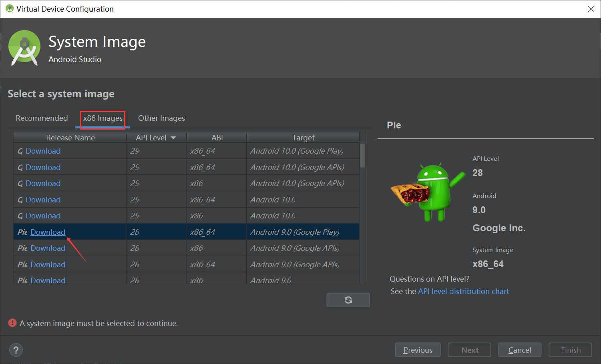Click the 'A system image must be selected' message
Viewport: 601px width, 364px height.
(98, 323)
